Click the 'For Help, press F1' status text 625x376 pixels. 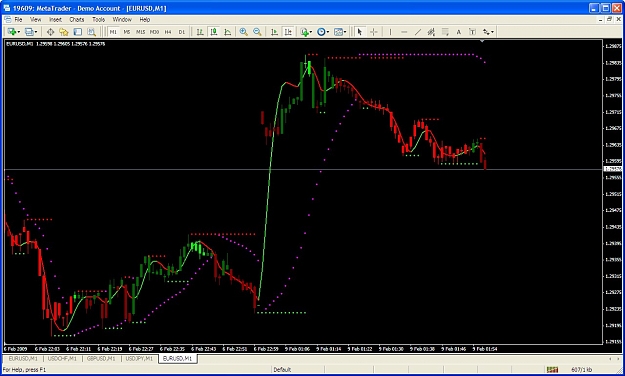pos(24,370)
